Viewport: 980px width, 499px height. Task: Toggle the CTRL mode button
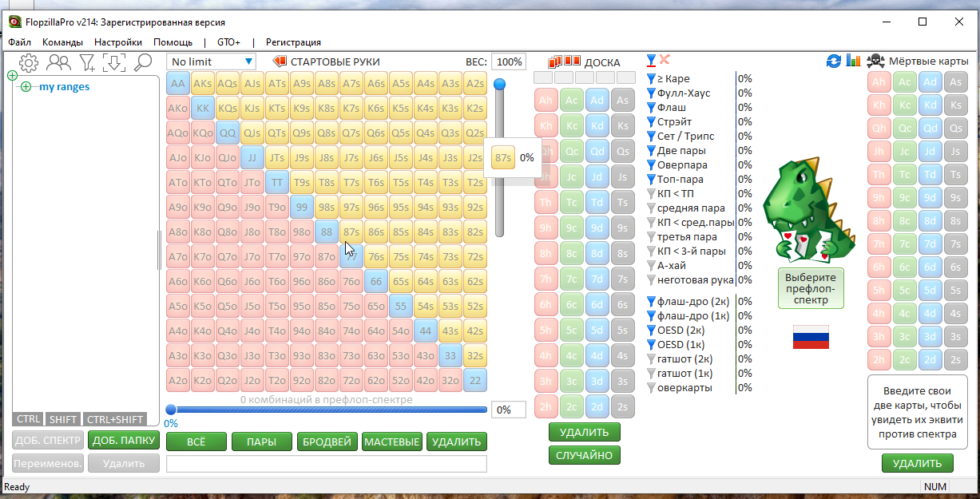(x=29, y=419)
